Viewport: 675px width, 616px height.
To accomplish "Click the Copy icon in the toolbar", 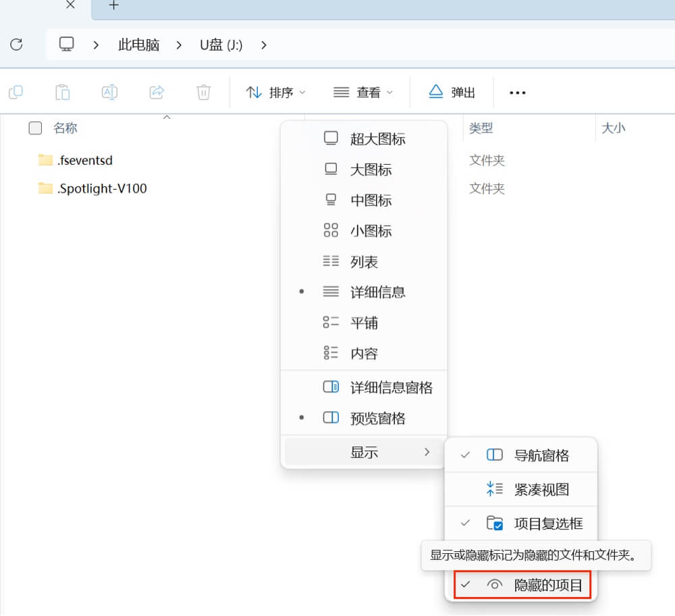I will point(16,92).
